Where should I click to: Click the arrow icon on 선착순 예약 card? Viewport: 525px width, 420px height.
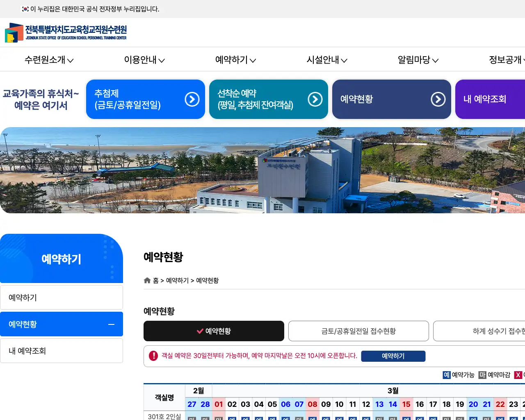tap(315, 99)
